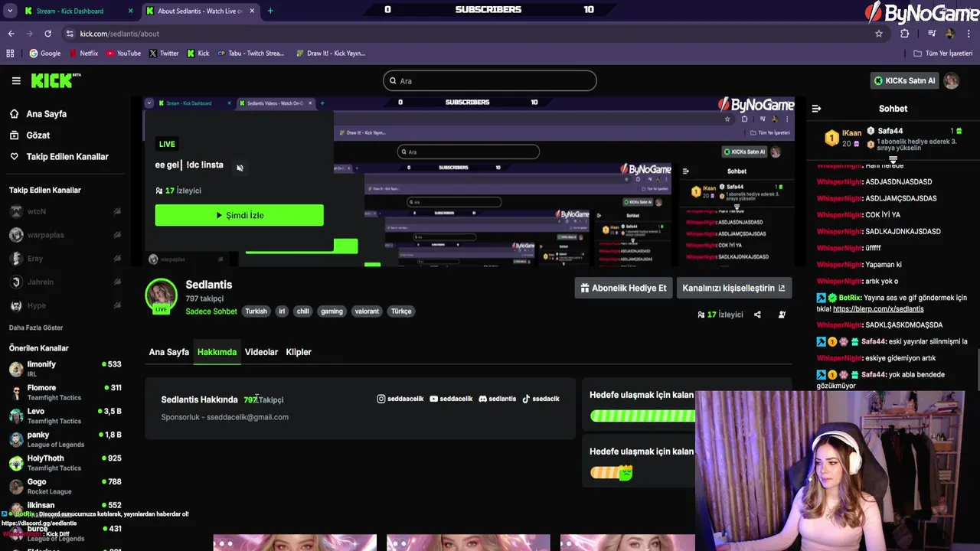Open the Chrome three-dot menu
The height and width of the screenshot is (551, 980).
click(x=969, y=34)
